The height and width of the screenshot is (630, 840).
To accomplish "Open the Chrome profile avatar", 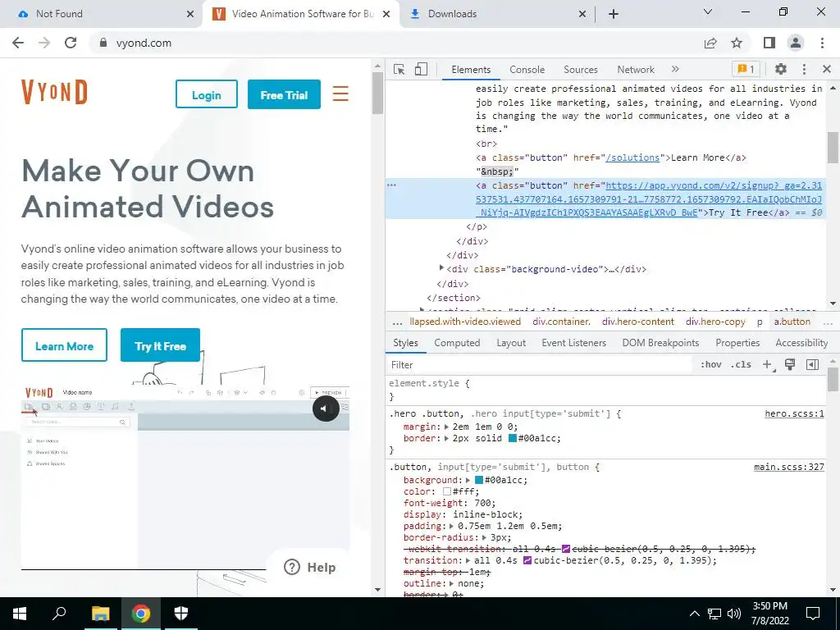I will (x=796, y=43).
